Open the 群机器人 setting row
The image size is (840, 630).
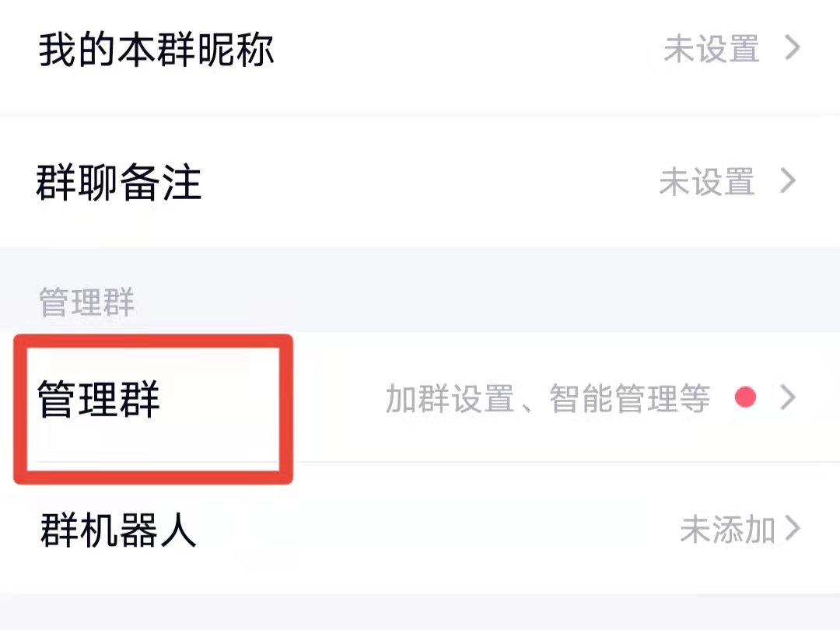(420, 530)
